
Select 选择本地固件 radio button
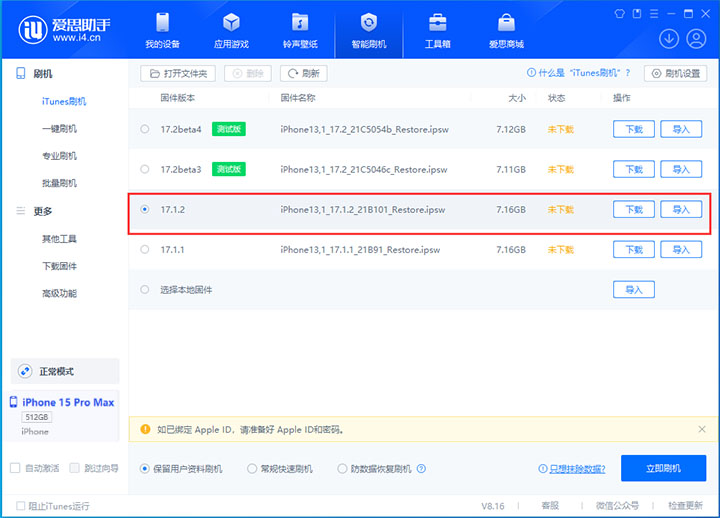coord(145,289)
